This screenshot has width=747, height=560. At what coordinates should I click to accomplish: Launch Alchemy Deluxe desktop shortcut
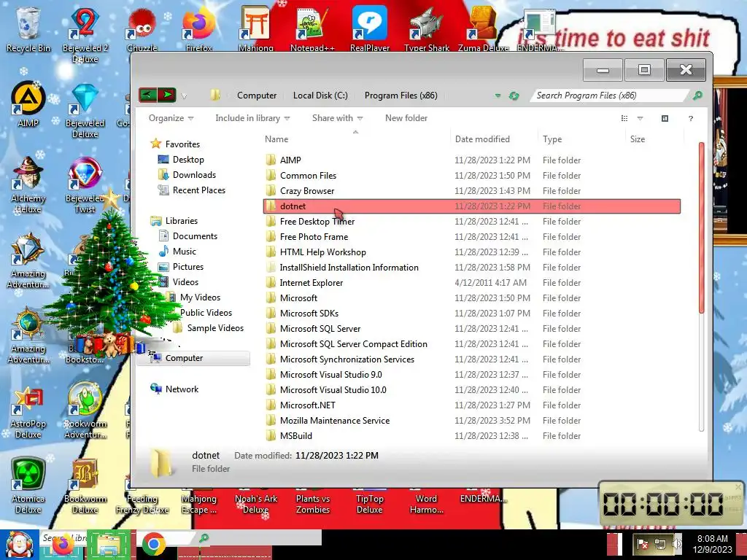(x=28, y=184)
